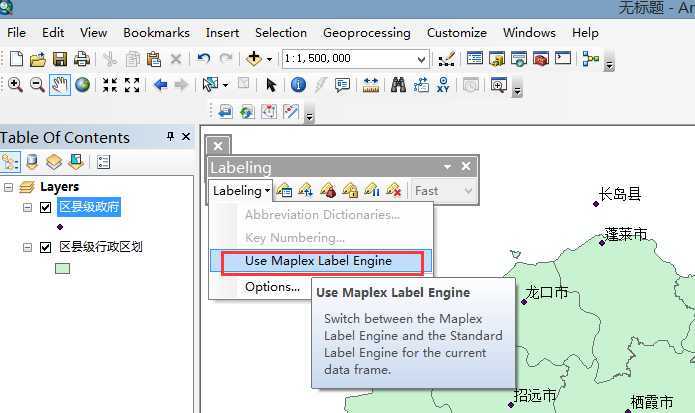Click Fixed Zoom In icon
Image resolution: width=695 pixels, height=413 pixels.
110,85
